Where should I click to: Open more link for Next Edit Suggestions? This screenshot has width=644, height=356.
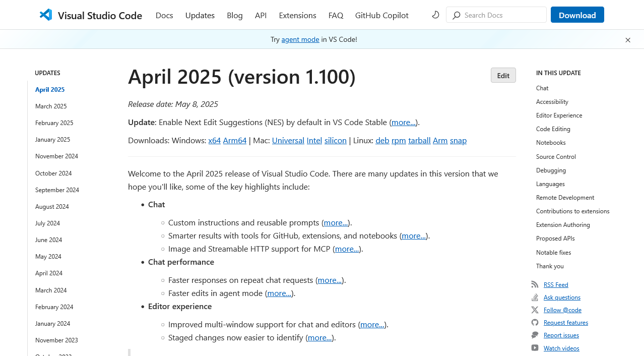click(404, 123)
